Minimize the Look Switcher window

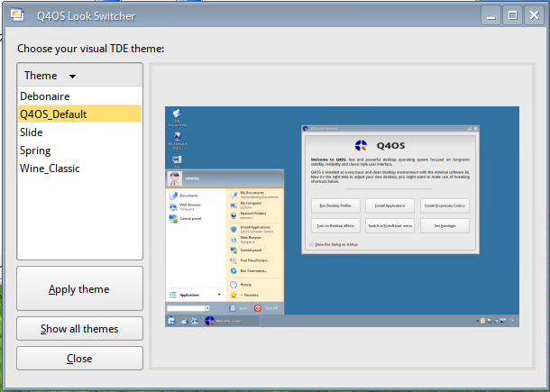[490, 15]
